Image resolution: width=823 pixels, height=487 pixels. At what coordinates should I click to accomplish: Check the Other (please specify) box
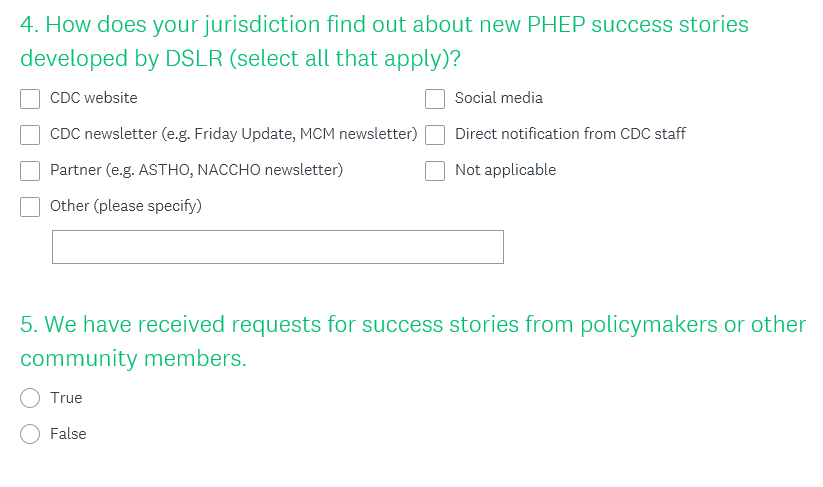click(31, 207)
